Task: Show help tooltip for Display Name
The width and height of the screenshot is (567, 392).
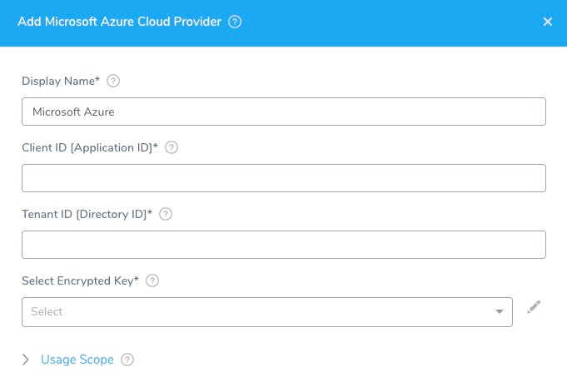Action: 113,81
